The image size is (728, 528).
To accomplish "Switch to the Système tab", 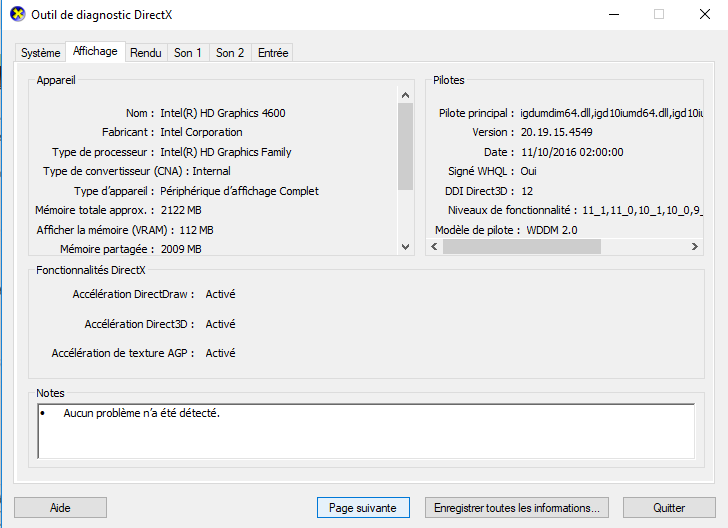I will [x=40, y=53].
